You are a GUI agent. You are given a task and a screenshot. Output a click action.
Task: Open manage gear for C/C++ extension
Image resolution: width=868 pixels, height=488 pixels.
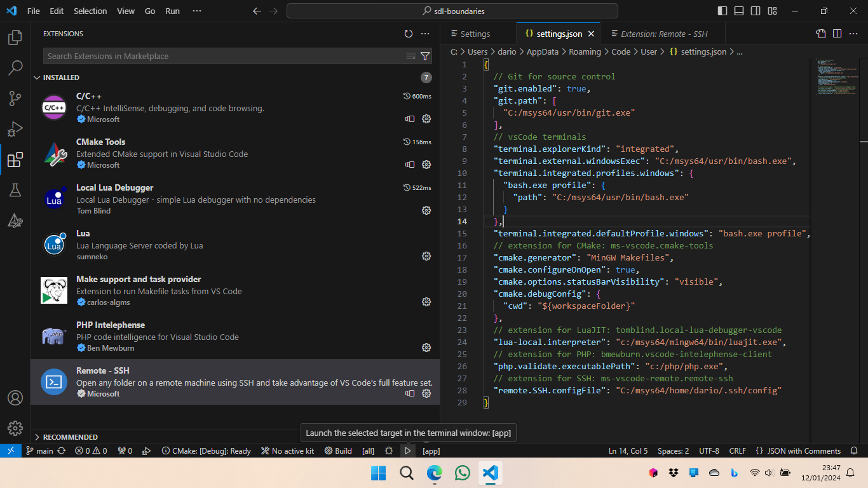click(x=426, y=119)
